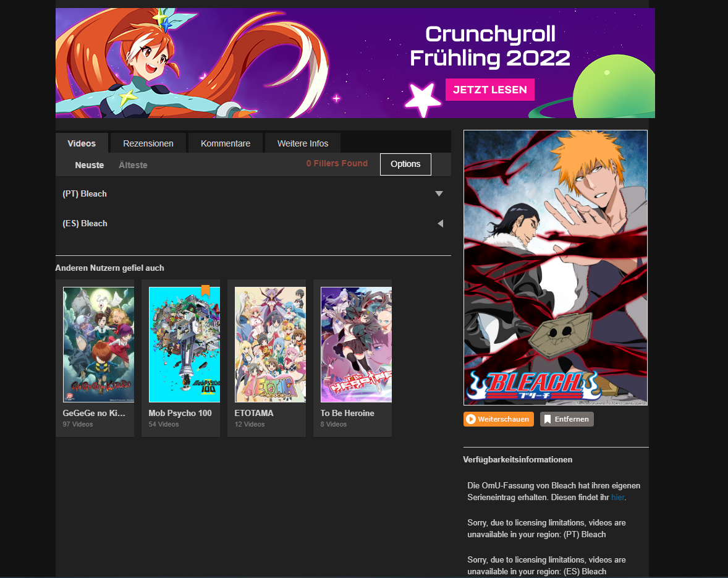This screenshot has height=578, width=728.
Task: Click the Options button
Action: click(405, 164)
